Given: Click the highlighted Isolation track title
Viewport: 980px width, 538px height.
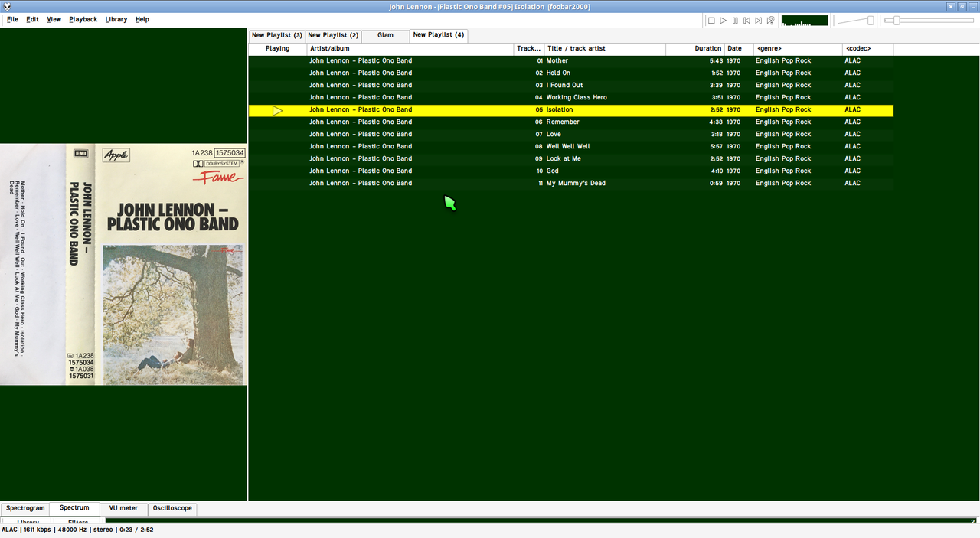Looking at the screenshot, I should pos(559,110).
